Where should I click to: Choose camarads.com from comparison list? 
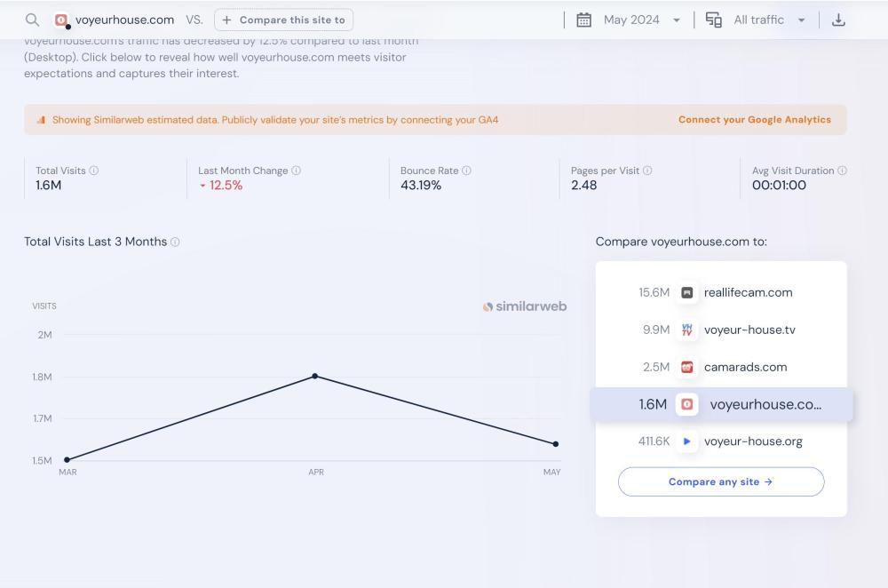tap(744, 367)
